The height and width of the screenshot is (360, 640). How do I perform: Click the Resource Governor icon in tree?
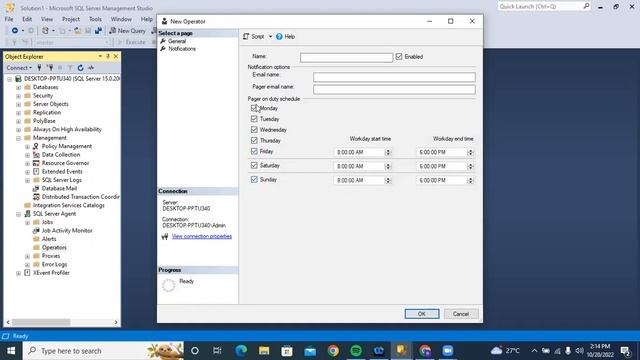point(36,163)
